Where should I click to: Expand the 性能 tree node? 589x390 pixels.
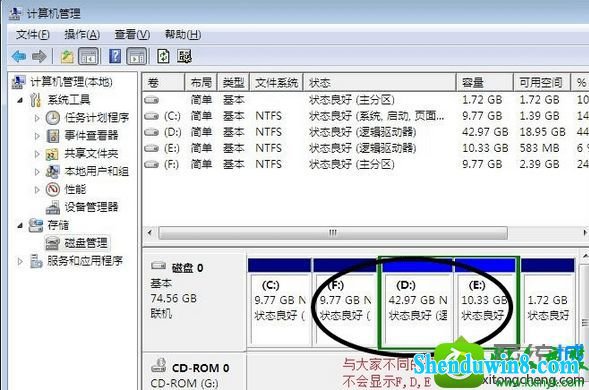37,190
